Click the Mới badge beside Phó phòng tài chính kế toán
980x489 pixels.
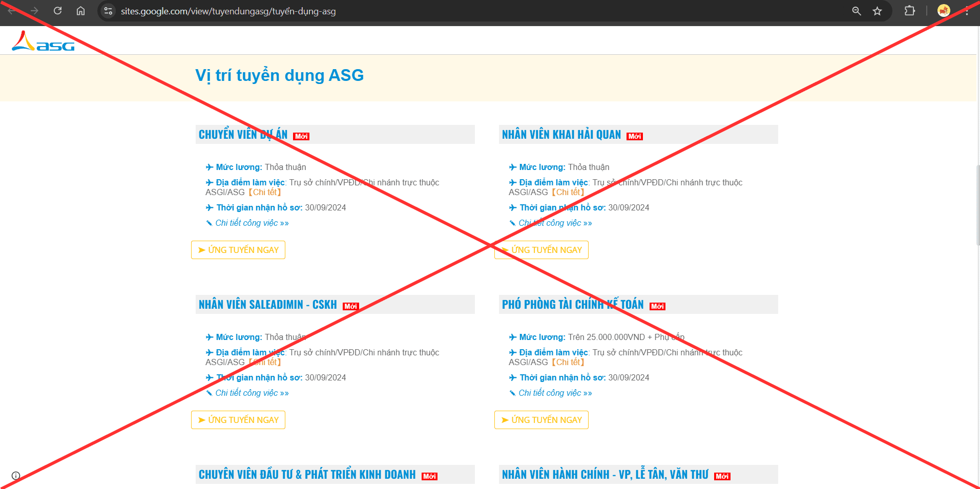[658, 306]
